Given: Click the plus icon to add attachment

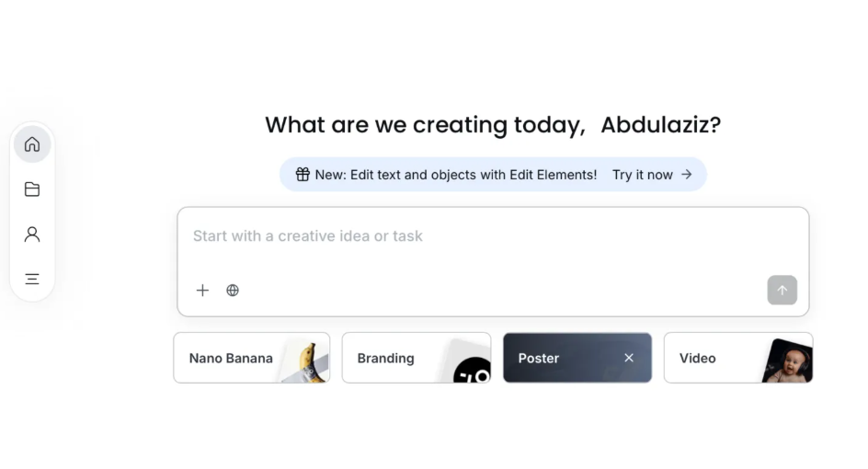Looking at the screenshot, I should [x=203, y=291].
